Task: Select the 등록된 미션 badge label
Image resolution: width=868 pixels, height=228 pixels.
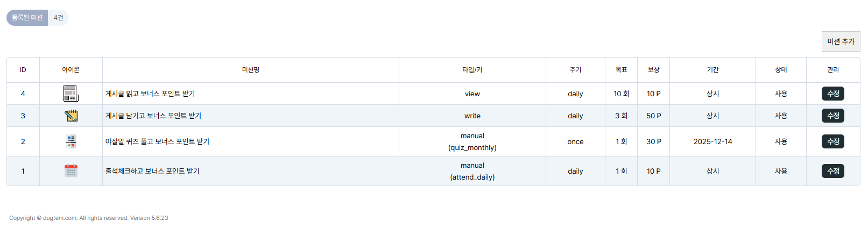Action: tap(27, 18)
